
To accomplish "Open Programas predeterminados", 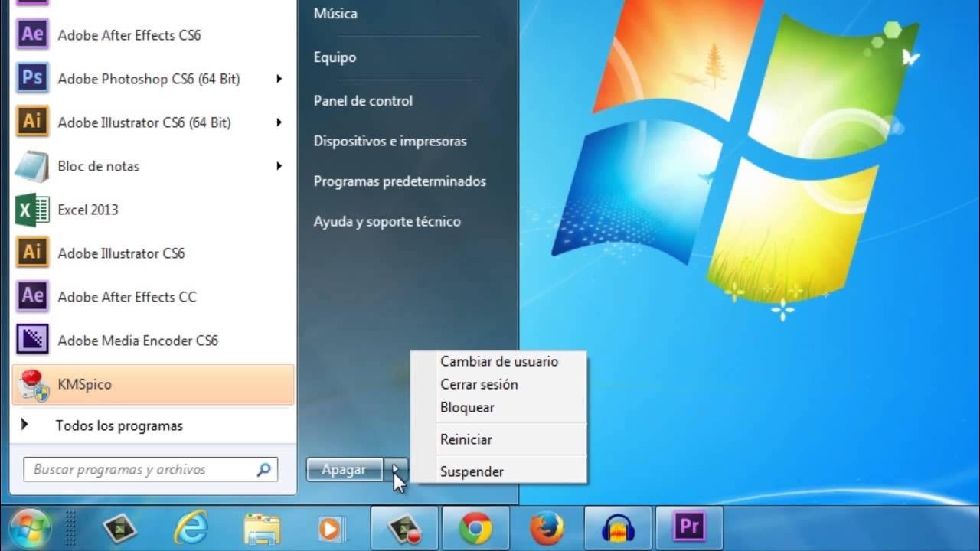I will click(x=400, y=181).
